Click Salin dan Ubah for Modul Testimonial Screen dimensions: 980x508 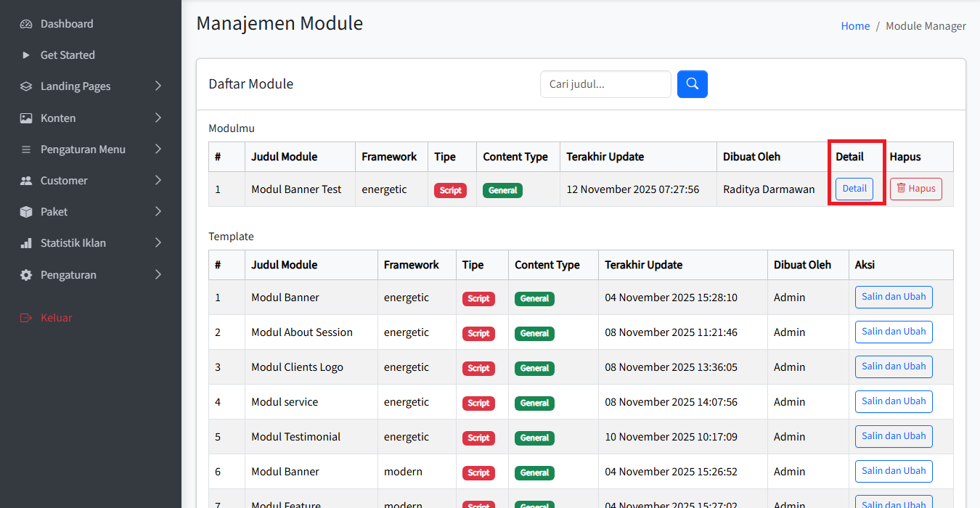[x=893, y=436]
